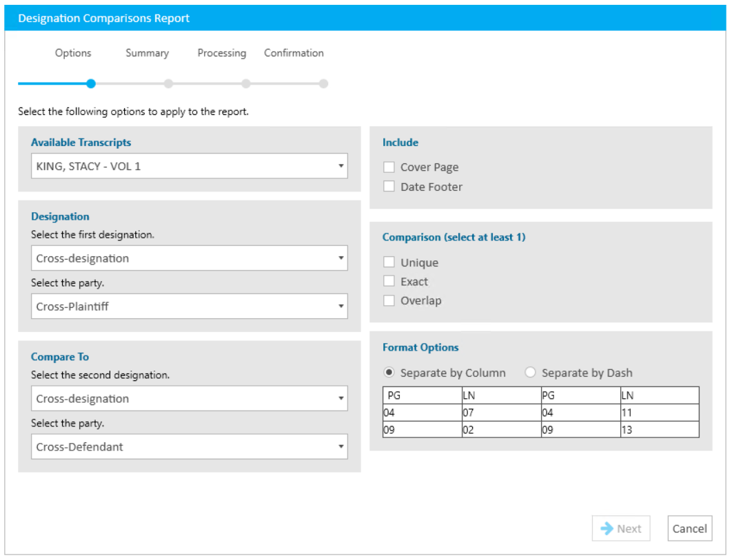Enable the Cover Page option
Screen dimensions: 732x560
pos(389,167)
